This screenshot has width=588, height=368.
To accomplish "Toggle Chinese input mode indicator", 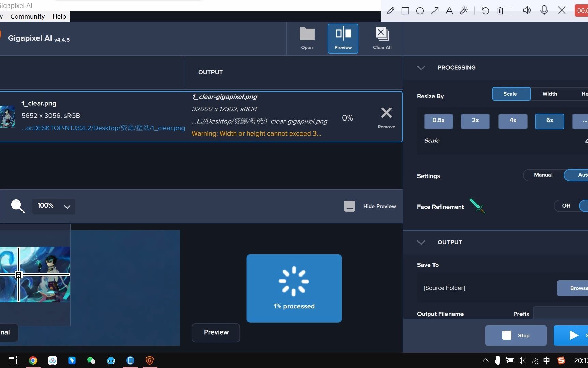I will tap(547, 360).
